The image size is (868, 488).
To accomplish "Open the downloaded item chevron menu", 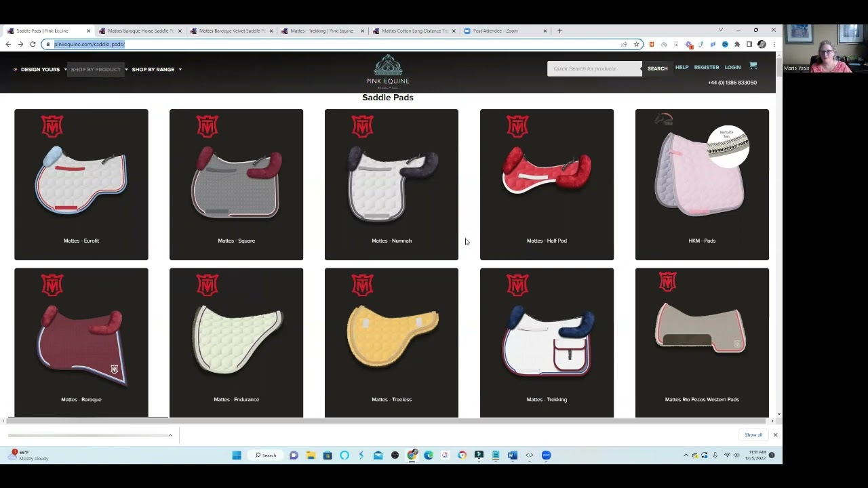I will (x=170, y=435).
